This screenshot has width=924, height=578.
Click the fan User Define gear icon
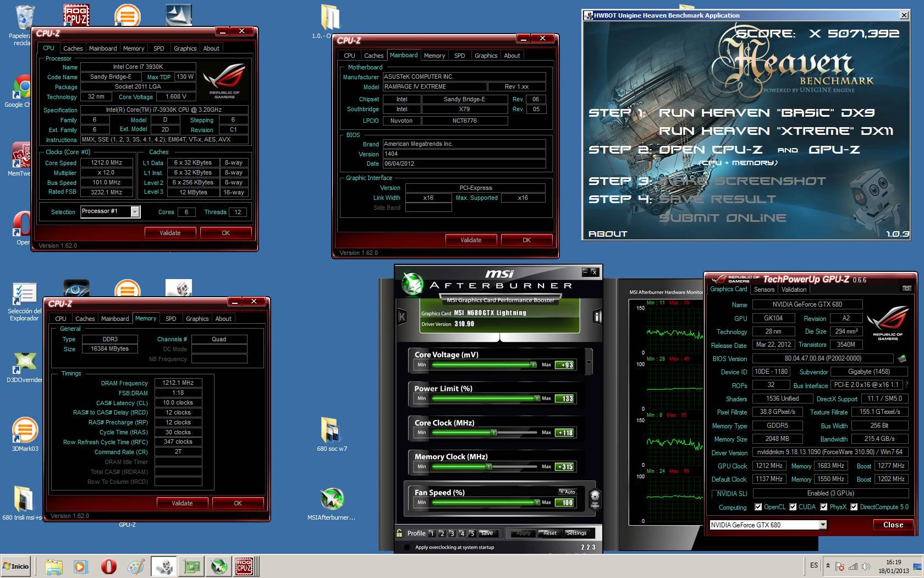pyautogui.click(x=595, y=498)
